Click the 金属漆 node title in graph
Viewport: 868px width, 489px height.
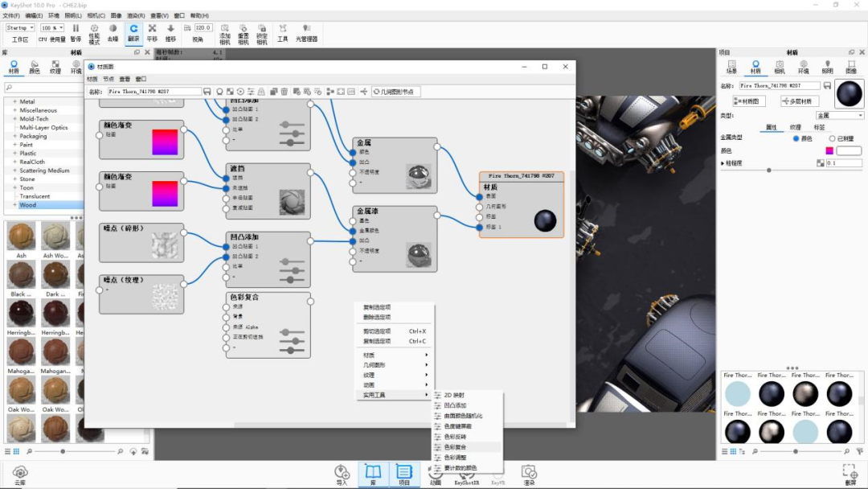tap(367, 211)
